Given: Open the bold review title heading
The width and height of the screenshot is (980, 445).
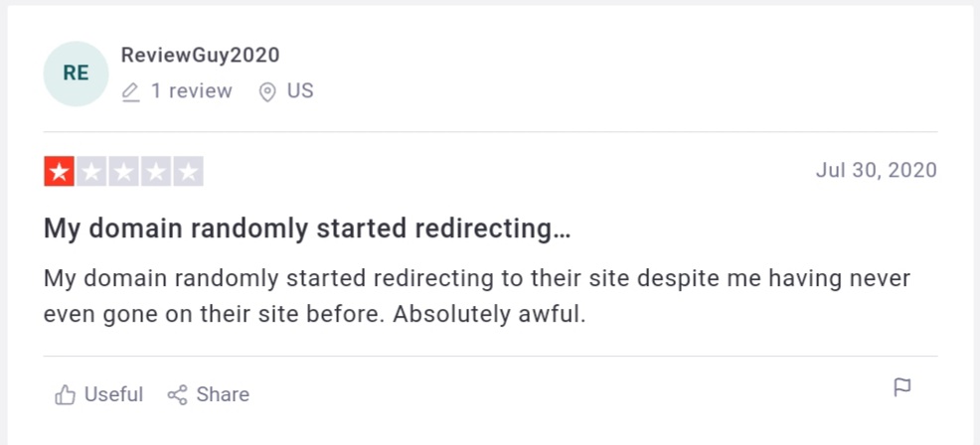Looking at the screenshot, I should 307,228.
